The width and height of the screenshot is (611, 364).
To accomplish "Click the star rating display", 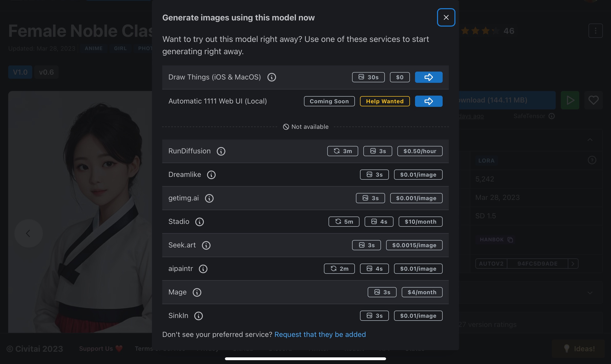I will click(x=480, y=31).
